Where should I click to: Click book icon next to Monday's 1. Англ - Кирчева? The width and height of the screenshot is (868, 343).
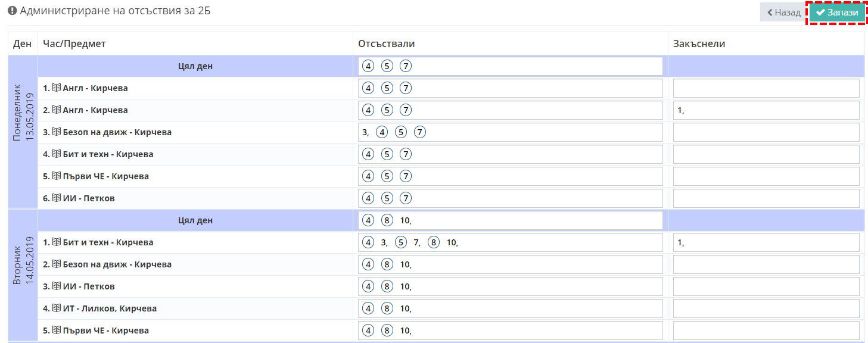57,88
